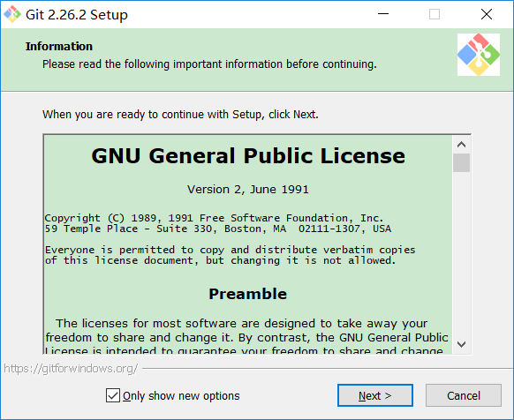This screenshot has width=514, height=420.
Task: Open the gitforwindows.org link
Action: click(x=71, y=369)
